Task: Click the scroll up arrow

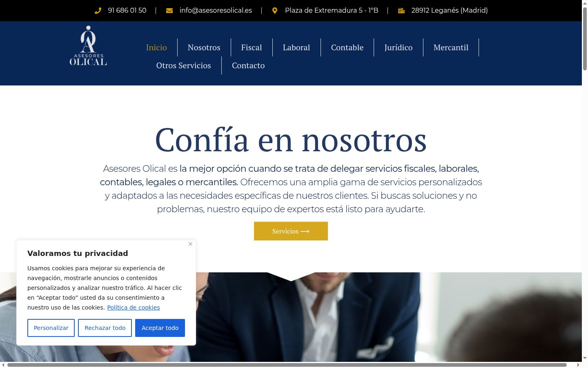Action: pyautogui.click(x=585, y=3)
